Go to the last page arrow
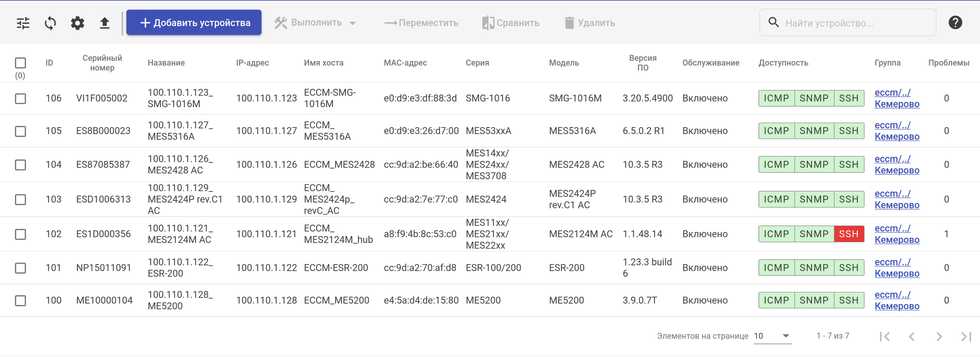This screenshot has height=357, width=980. (966, 336)
